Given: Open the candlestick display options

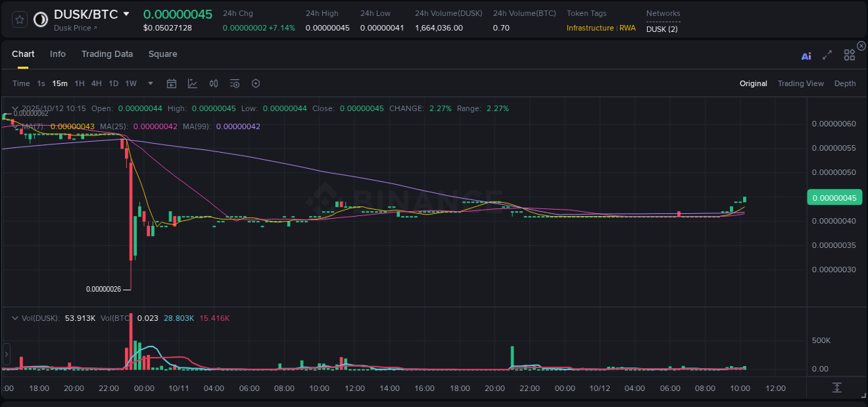Looking at the screenshot, I should [x=214, y=83].
